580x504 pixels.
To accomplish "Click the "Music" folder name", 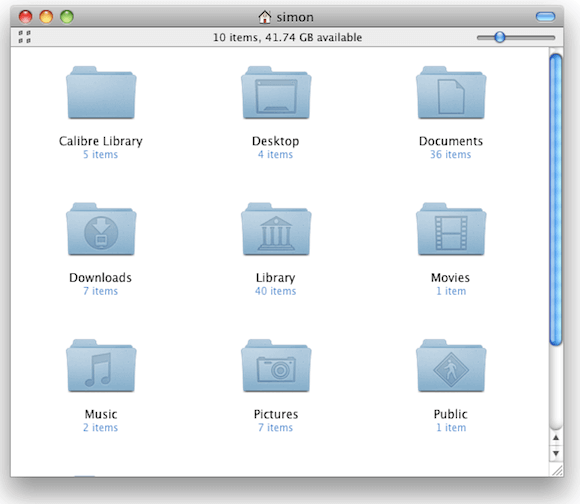I will click(x=101, y=414).
